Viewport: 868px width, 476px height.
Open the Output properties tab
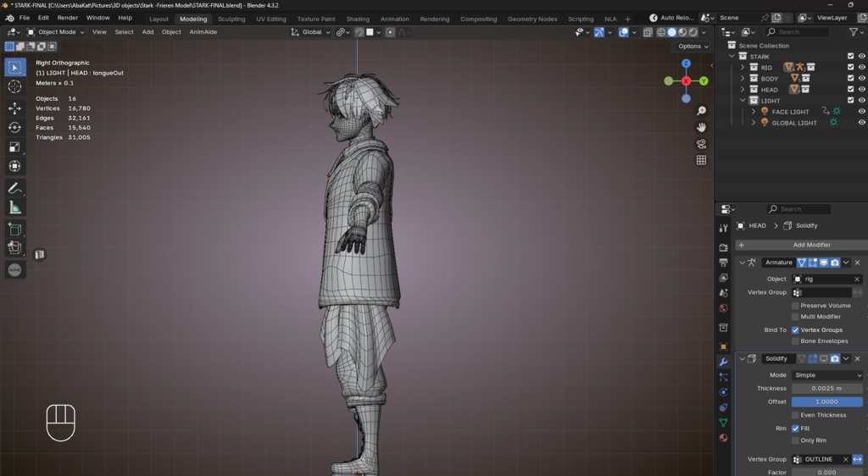tap(724, 262)
